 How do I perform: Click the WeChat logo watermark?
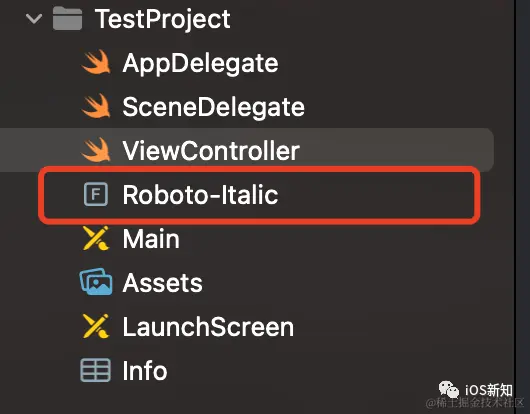(449, 389)
